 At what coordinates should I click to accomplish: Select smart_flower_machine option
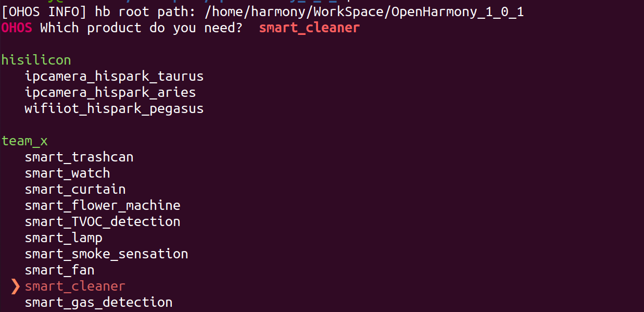click(103, 205)
